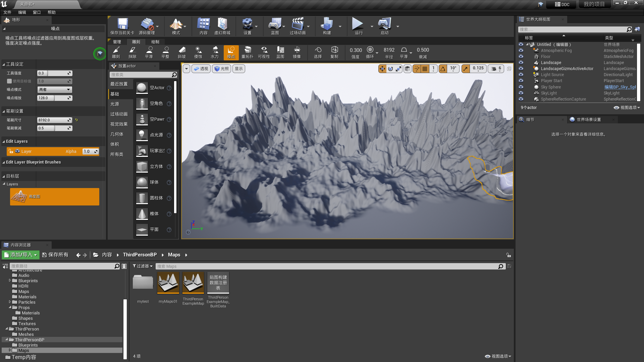
Task: Open the Filters (过滤器) dropdown
Action: 143,266
